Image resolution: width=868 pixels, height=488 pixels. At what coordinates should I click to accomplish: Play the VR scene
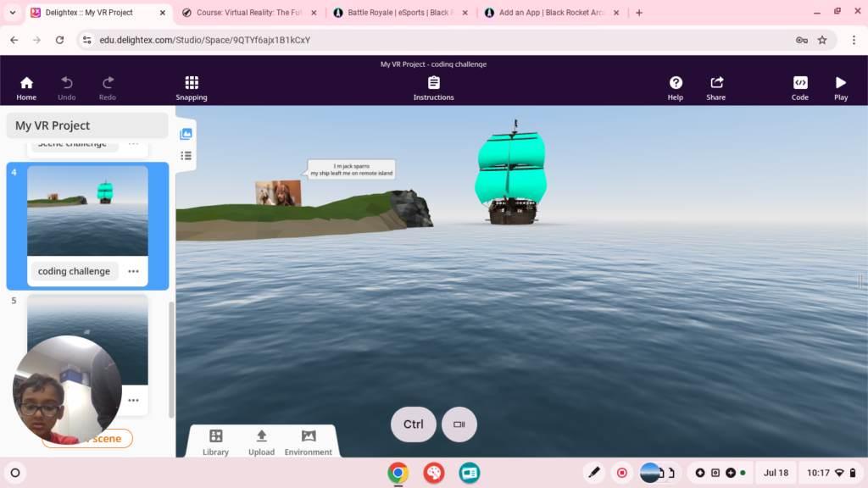click(841, 88)
